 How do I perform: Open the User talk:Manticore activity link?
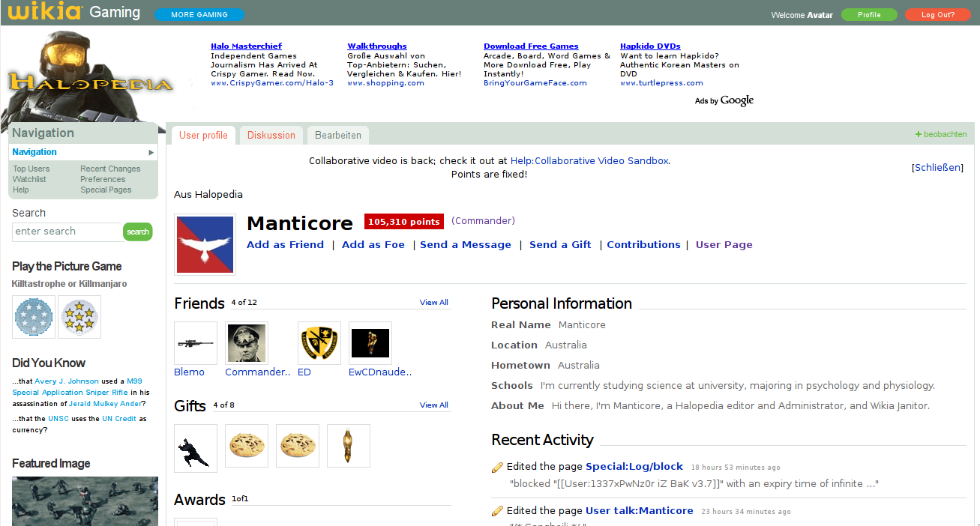click(x=640, y=511)
